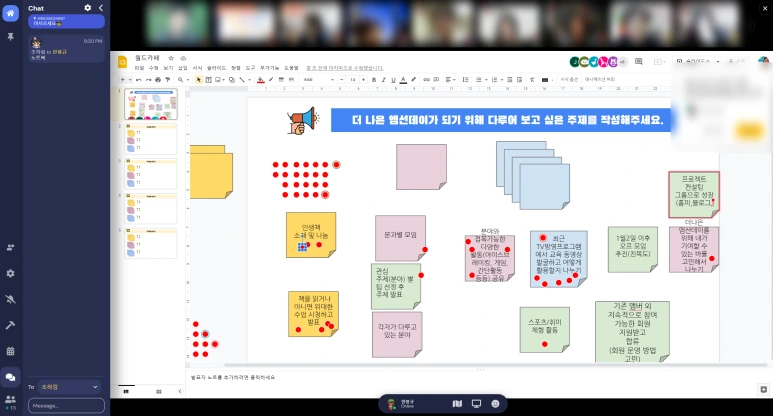Open the Insert image dropdown
Viewport: 773px width, 416px height.
tap(219, 79)
